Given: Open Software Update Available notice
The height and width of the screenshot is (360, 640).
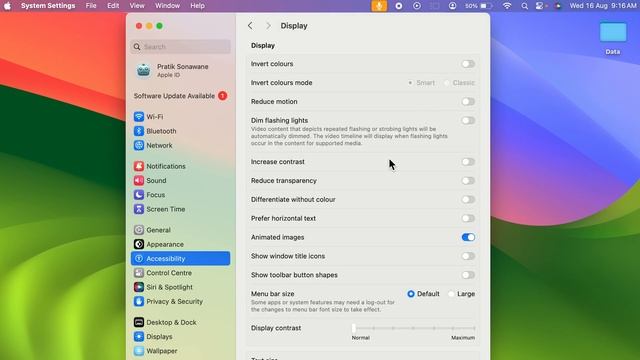Looking at the screenshot, I should (180, 96).
